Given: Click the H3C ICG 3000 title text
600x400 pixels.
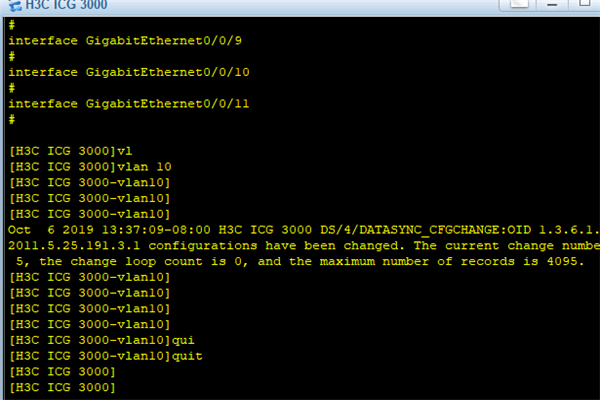Looking at the screenshot, I should click(x=66, y=5).
